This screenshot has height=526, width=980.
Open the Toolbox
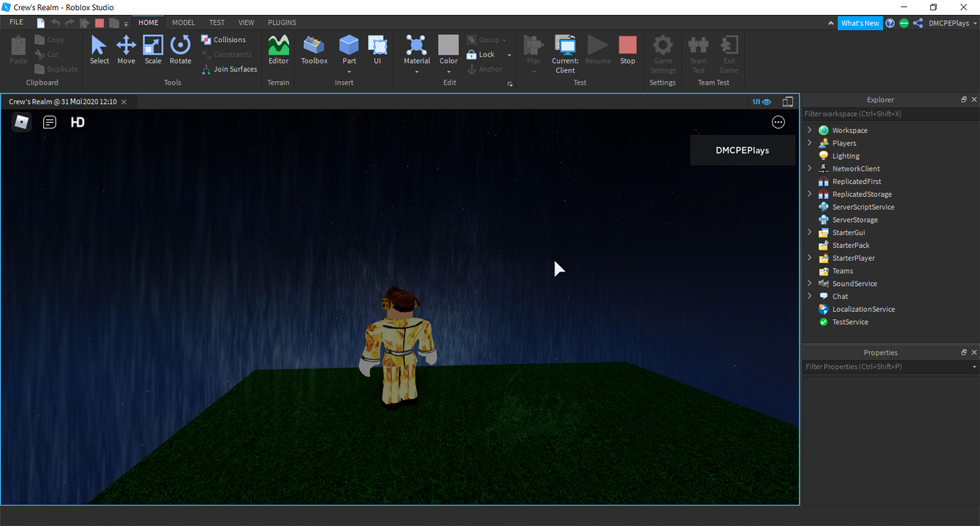tap(314, 48)
